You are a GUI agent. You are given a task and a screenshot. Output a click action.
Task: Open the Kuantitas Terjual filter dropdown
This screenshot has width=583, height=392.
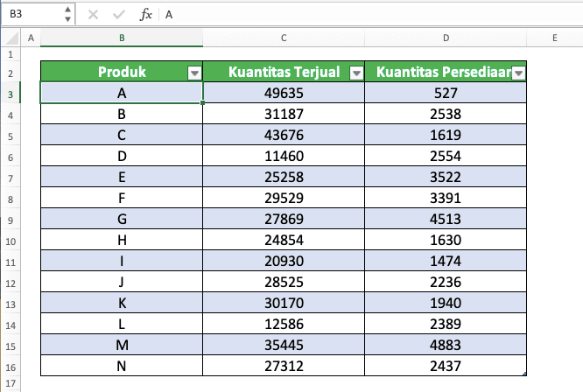[x=356, y=73]
